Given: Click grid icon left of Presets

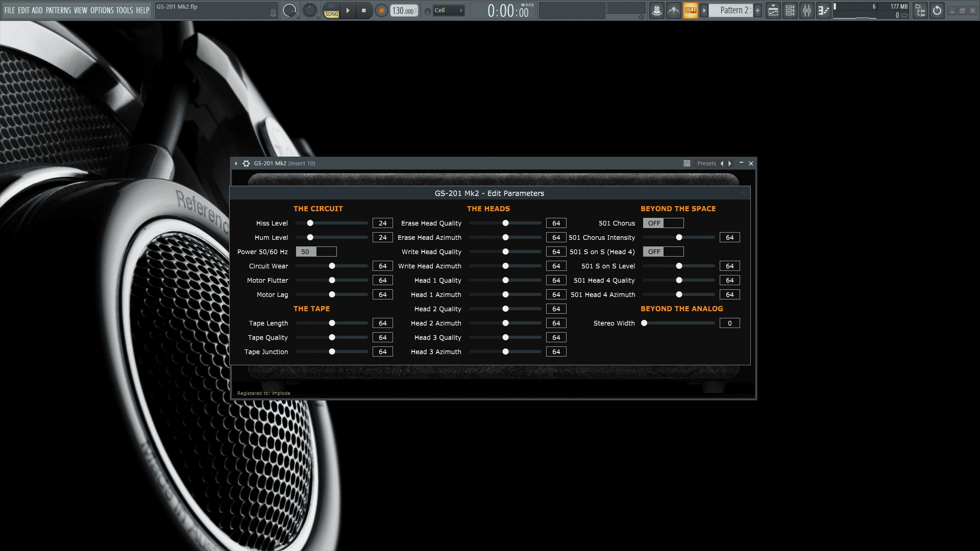Looking at the screenshot, I should (687, 163).
